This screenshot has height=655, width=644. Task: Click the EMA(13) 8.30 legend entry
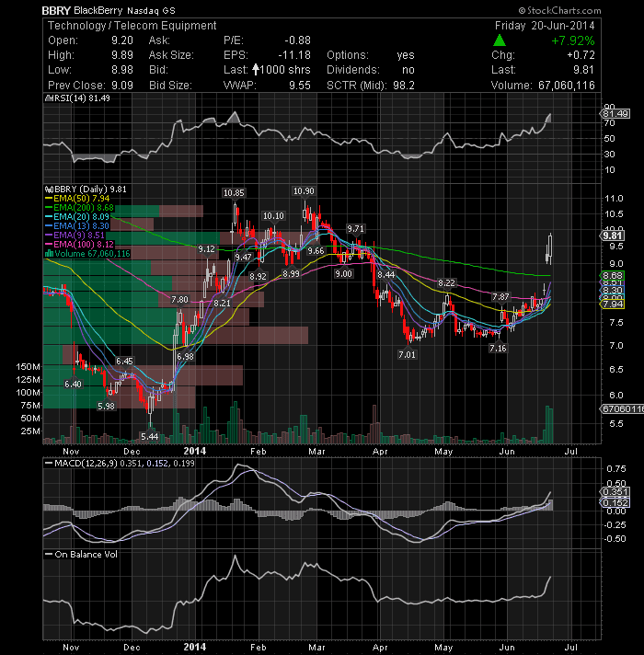77,226
